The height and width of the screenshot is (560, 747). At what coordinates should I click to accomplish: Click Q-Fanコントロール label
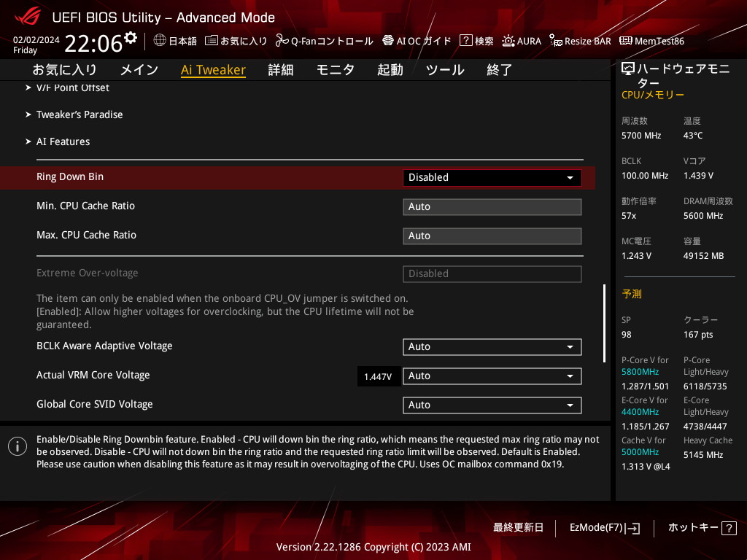[x=332, y=41]
